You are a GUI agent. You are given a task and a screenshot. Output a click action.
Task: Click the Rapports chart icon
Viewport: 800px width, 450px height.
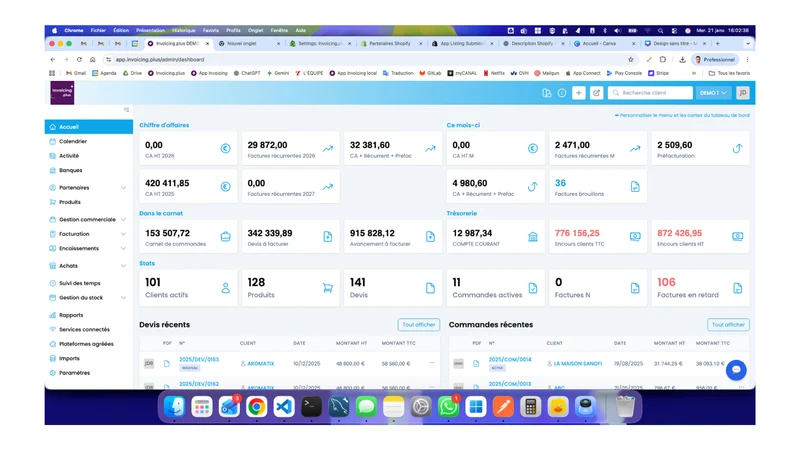coord(53,315)
